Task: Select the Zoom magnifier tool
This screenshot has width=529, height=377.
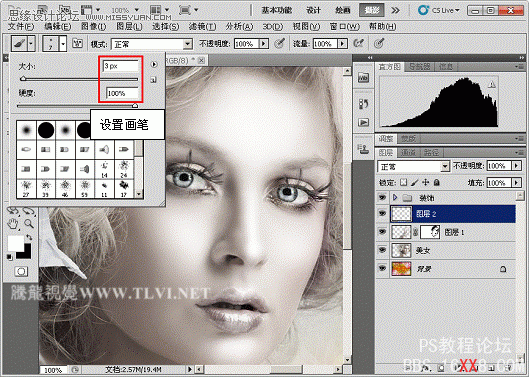Action: coord(29,223)
